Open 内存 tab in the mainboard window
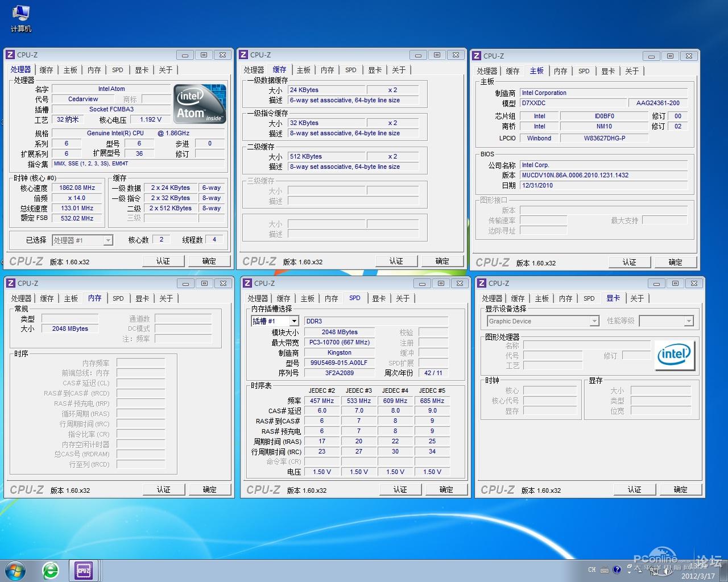Image resolution: width=728 pixels, height=582 pixels. click(x=561, y=71)
